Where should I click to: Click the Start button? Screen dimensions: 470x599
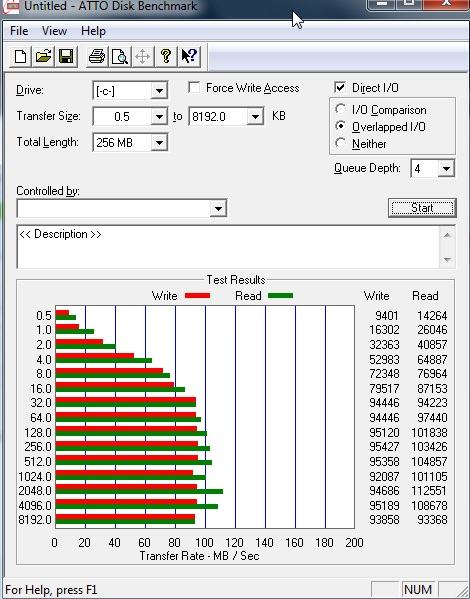pos(422,208)
